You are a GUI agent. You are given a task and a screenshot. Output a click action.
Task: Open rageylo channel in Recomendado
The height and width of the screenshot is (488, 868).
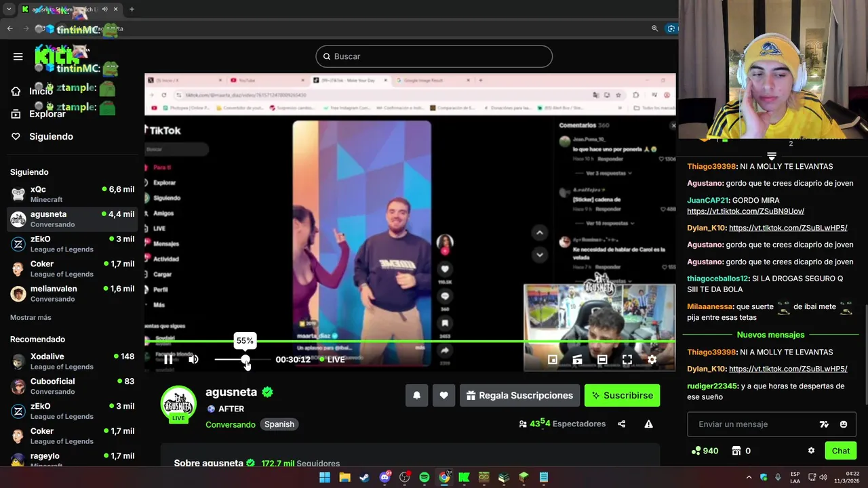tap(72, 460)
